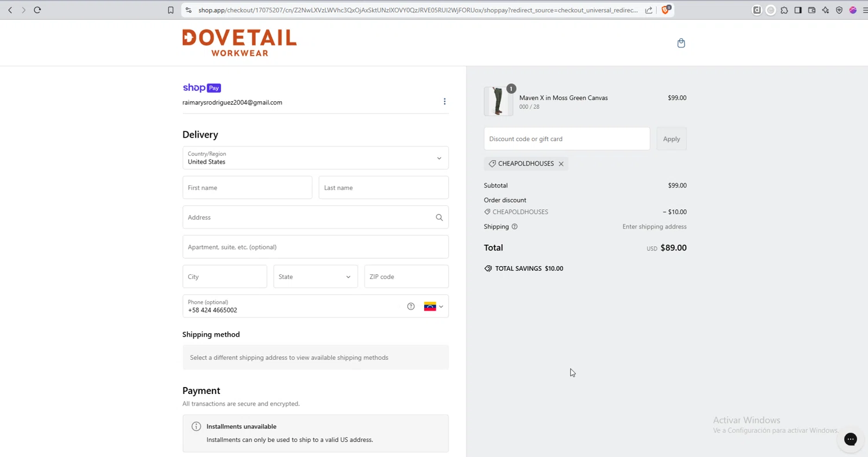Click the phone help question mark icon
Screen dimensions: 868x457
pos(411,307)
